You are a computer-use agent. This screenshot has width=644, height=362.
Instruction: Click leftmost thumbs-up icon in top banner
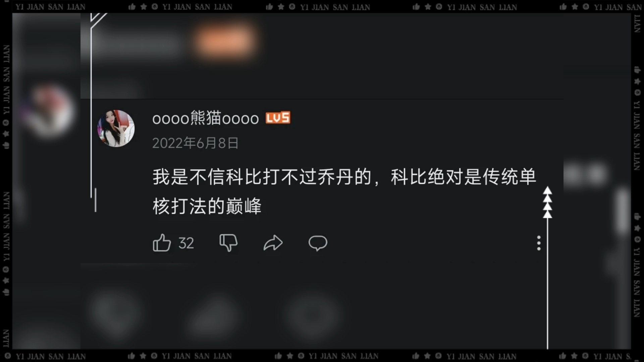[x=132, y=7]
